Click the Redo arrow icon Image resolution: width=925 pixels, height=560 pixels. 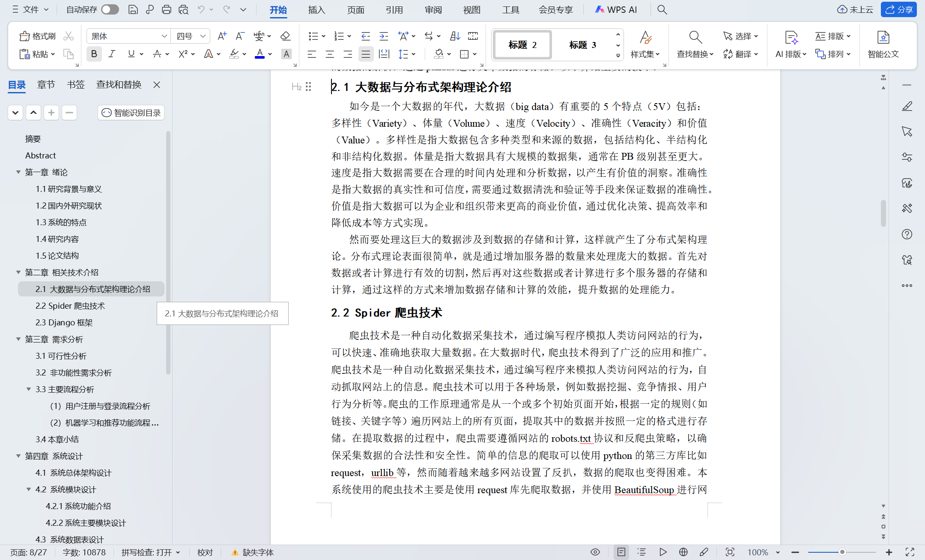(x=227, y=9)
